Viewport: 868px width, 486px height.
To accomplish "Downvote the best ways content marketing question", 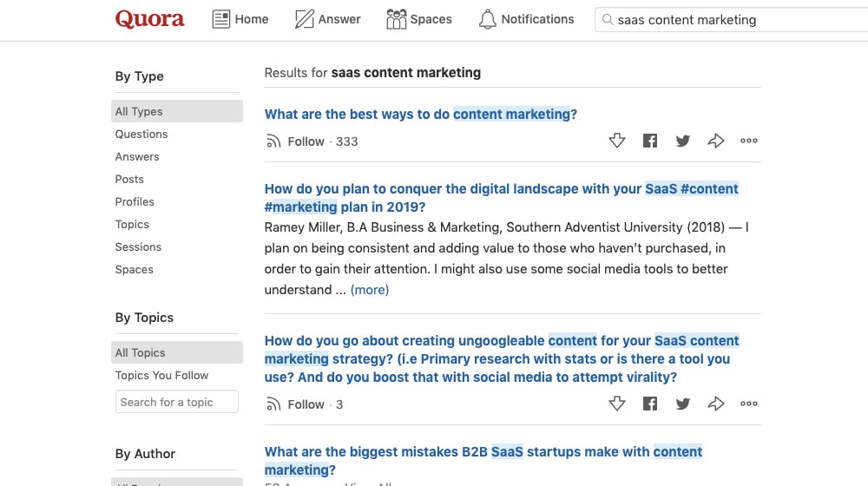I will 616,141.
